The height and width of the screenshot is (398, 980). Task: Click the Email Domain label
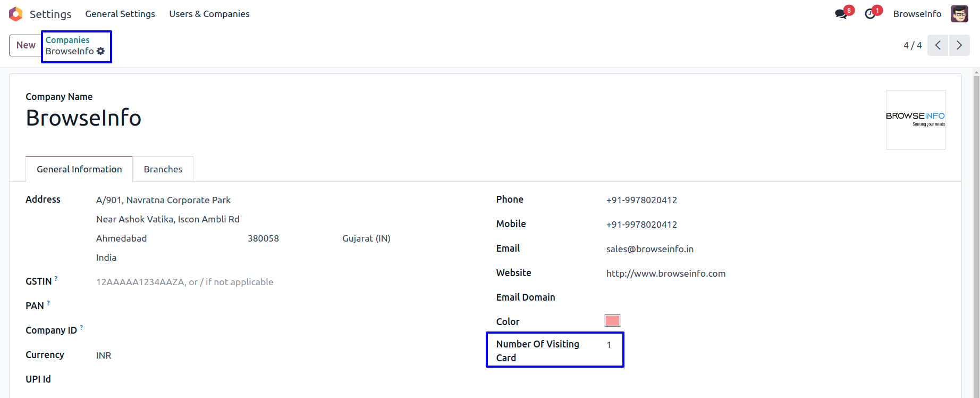coord(526,297)
